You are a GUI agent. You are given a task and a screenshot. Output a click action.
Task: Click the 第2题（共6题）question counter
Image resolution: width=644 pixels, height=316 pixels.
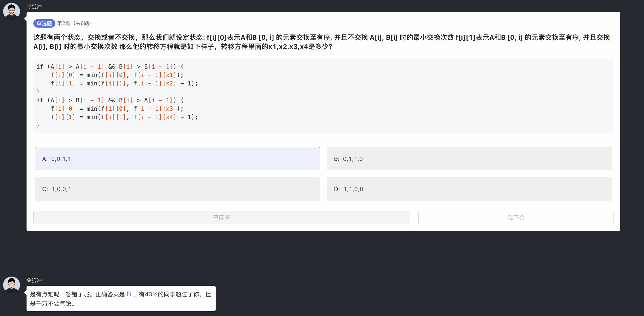tap(74, 23)
